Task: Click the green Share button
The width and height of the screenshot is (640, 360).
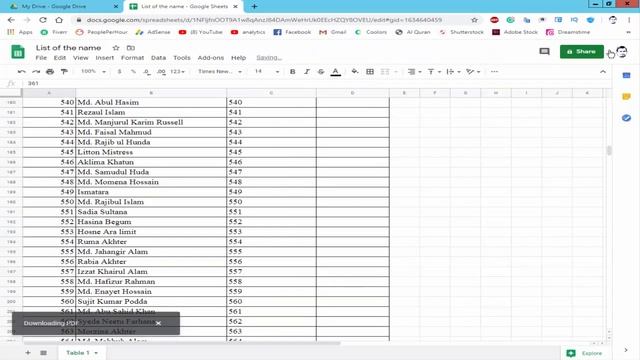Action: 582,51
